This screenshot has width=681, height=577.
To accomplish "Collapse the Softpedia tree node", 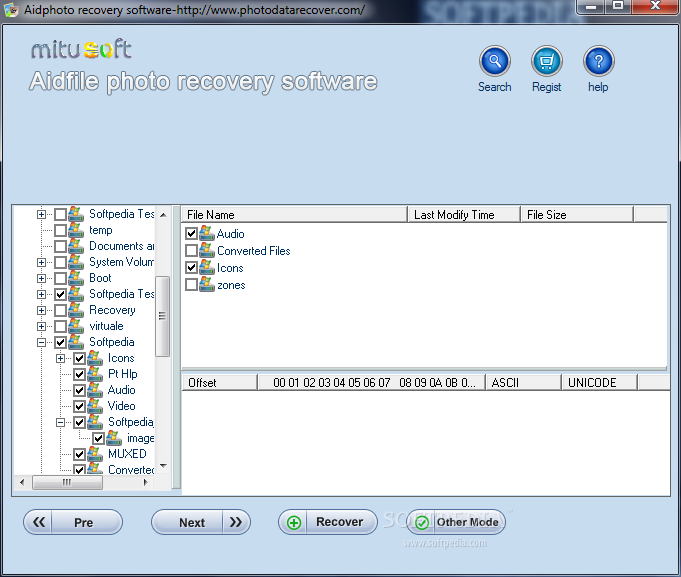I will [41, 343].
